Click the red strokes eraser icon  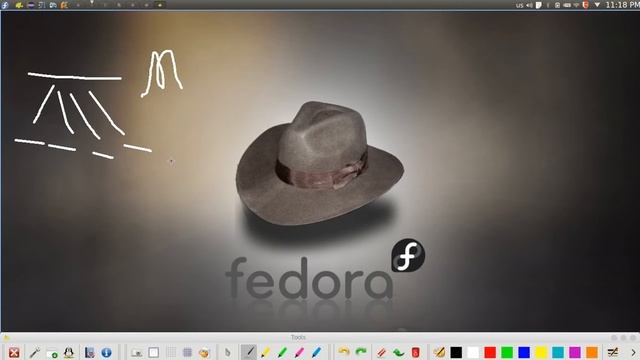click(381, 352)
